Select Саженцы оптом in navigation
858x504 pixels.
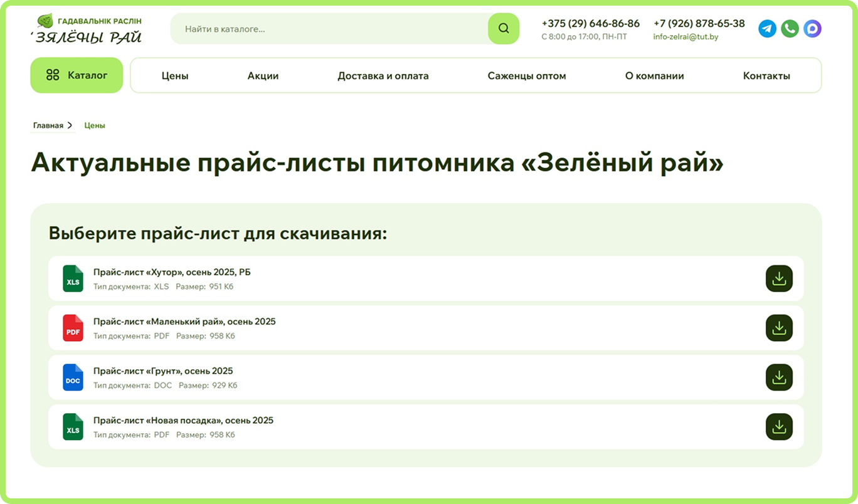pyautogui.click(x=527, y=76)
